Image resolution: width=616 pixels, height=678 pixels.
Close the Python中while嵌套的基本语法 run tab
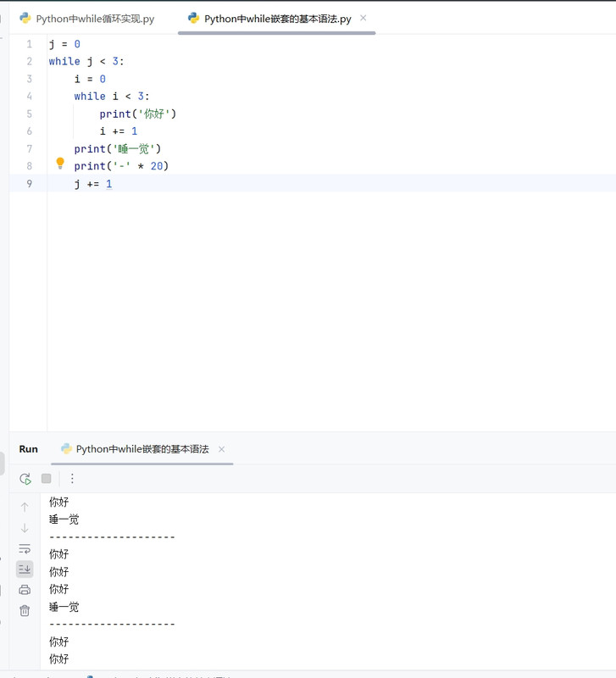click(221, 449)
